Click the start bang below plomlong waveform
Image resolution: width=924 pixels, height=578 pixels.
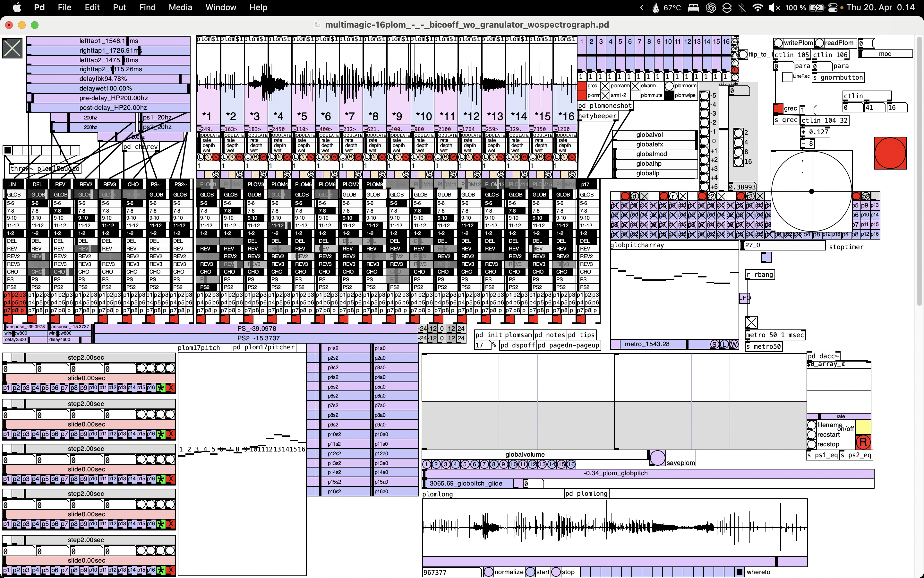pyautogui.click(x=530, y=572)
